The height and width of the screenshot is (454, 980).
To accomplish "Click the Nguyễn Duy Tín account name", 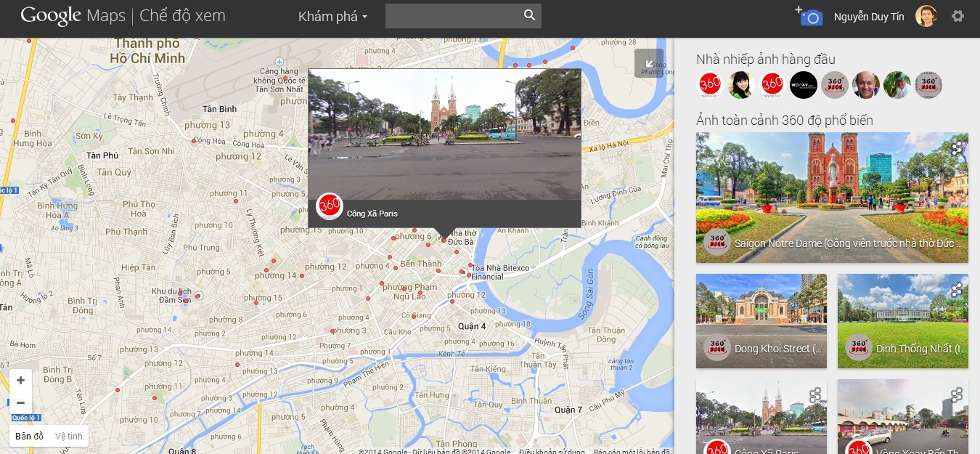I will click(x=869, y=17).
